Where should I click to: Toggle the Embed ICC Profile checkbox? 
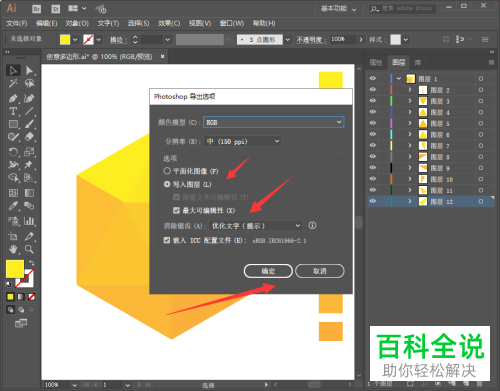point(167,240)
